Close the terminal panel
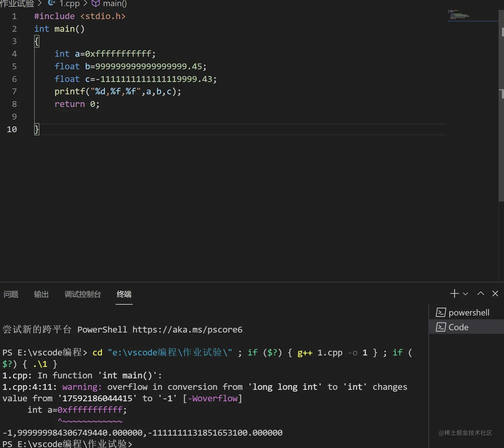The height and width of the screenshot is (448, 504). (495, 293)
